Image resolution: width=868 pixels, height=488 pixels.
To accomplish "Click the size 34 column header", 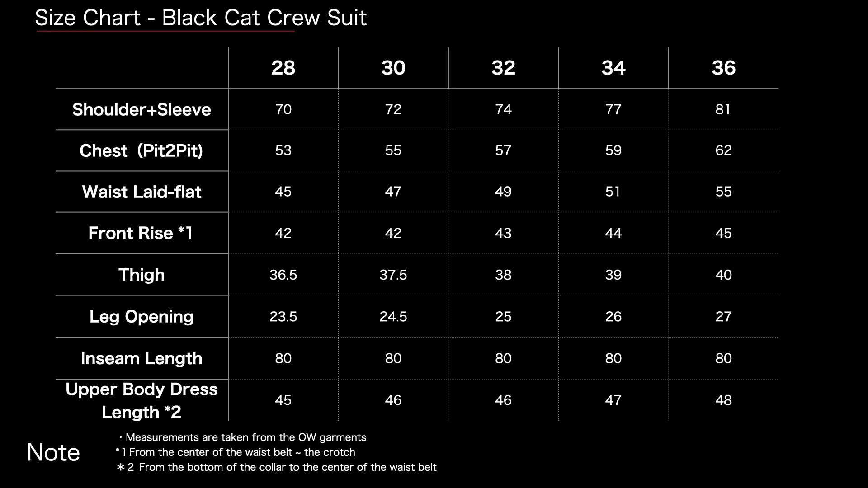I will point(613,68).
